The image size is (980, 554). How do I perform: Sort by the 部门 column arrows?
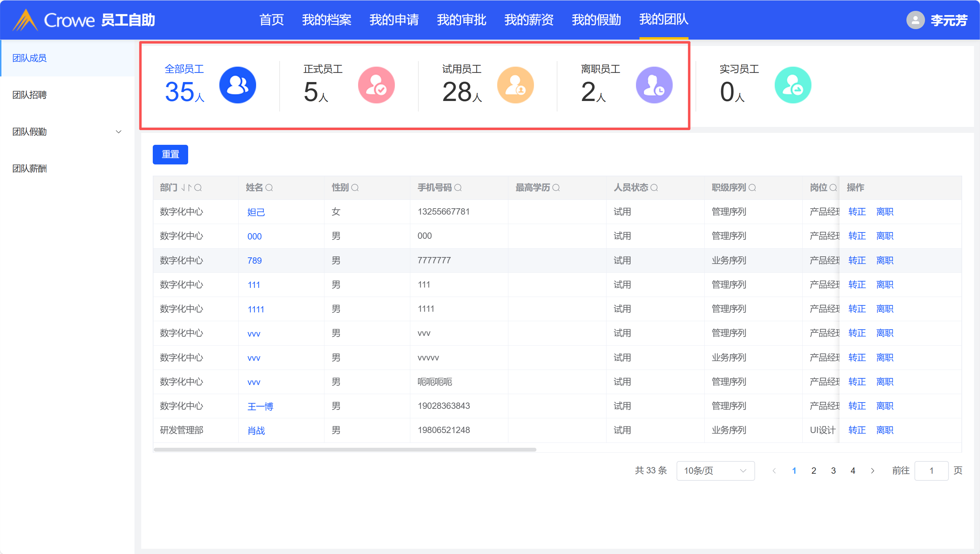186,188
